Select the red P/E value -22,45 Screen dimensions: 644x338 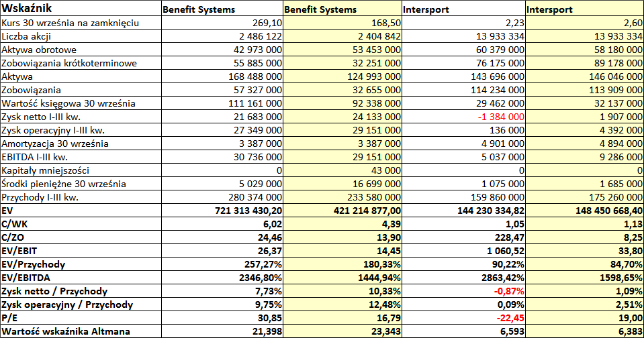pyautogui.click(x=464, y=318)
